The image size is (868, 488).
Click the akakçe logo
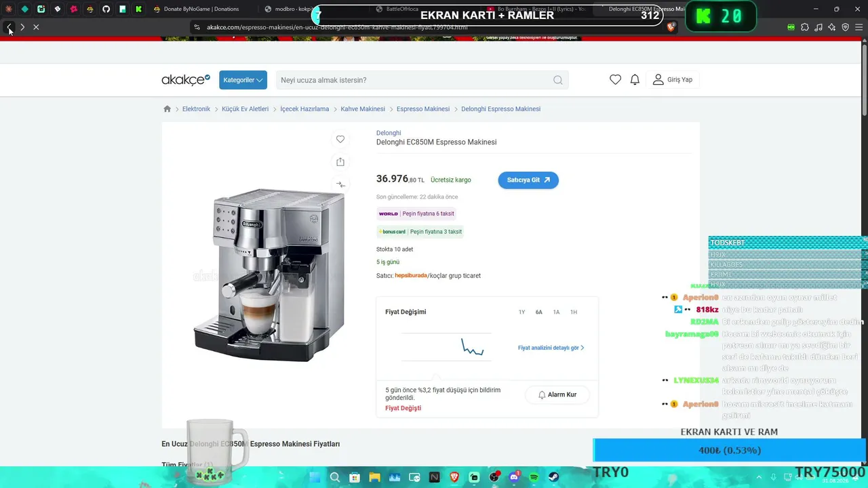point(186,80)
